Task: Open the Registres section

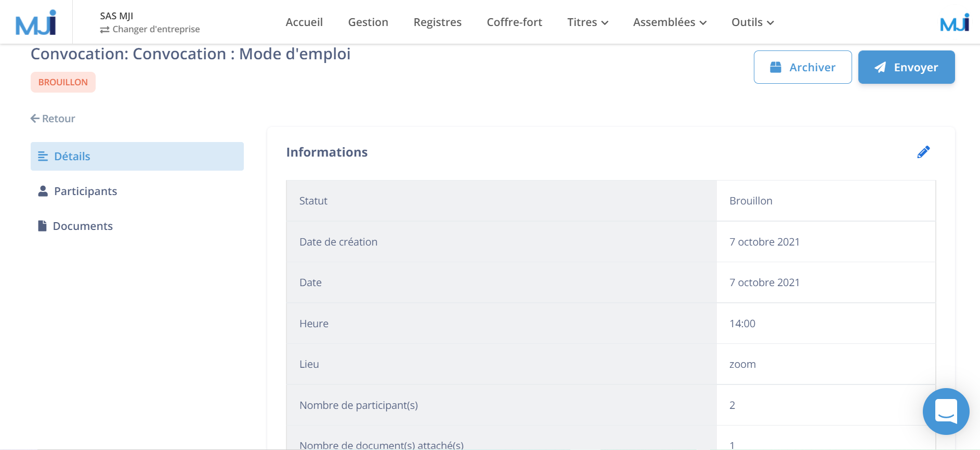Action: coord(437,22)
